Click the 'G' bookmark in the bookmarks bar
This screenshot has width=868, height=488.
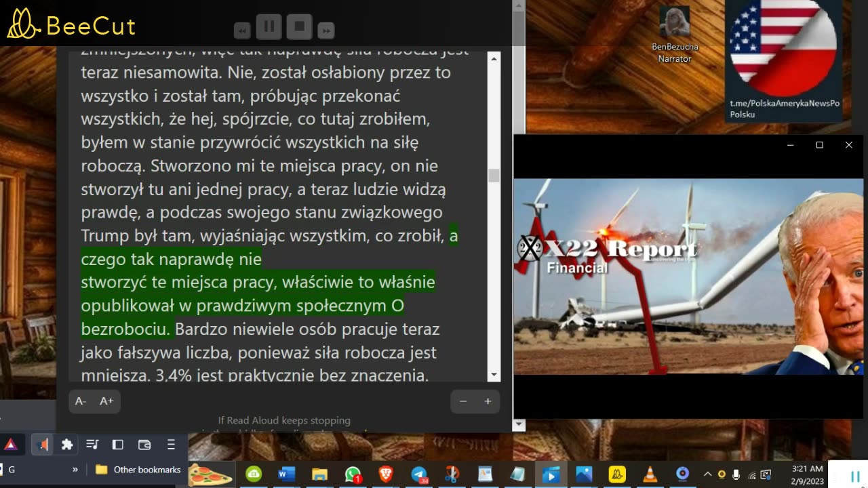point(12,469)
